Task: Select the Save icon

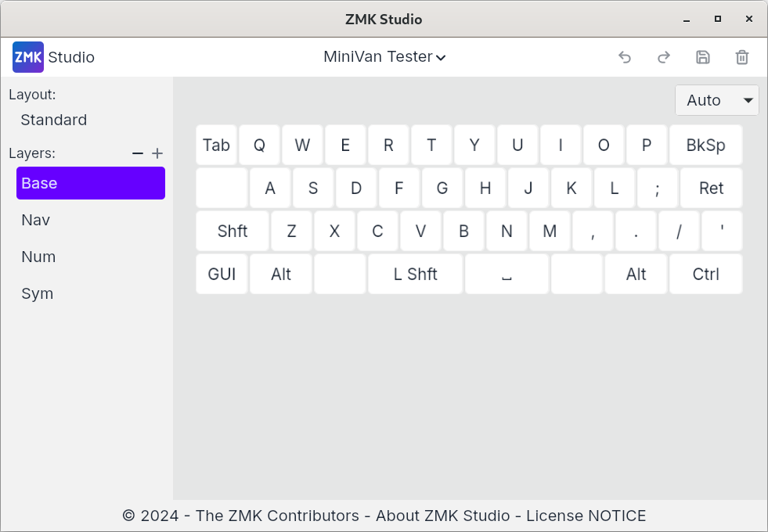Action: tap(702, 57)
